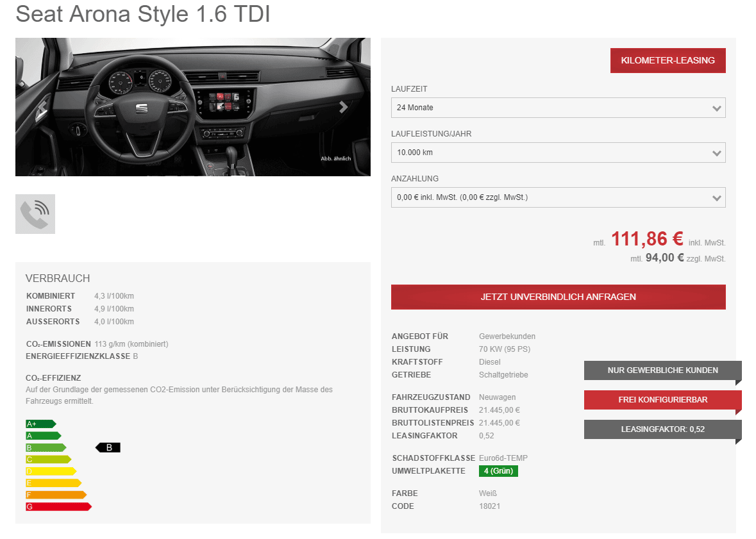Click the green A+ efficiency bar
Screen dimensions: 756x539
[41, 424]
